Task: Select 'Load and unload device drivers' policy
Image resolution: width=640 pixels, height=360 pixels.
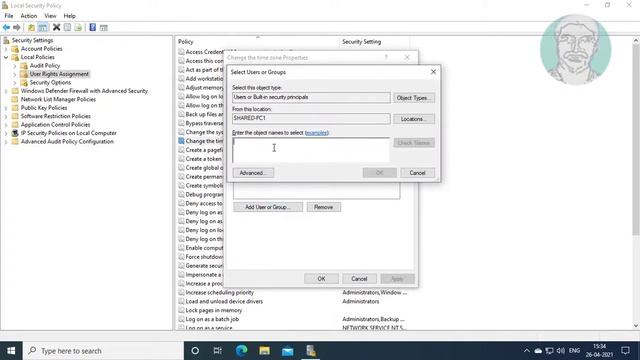Action: point(224,301)
